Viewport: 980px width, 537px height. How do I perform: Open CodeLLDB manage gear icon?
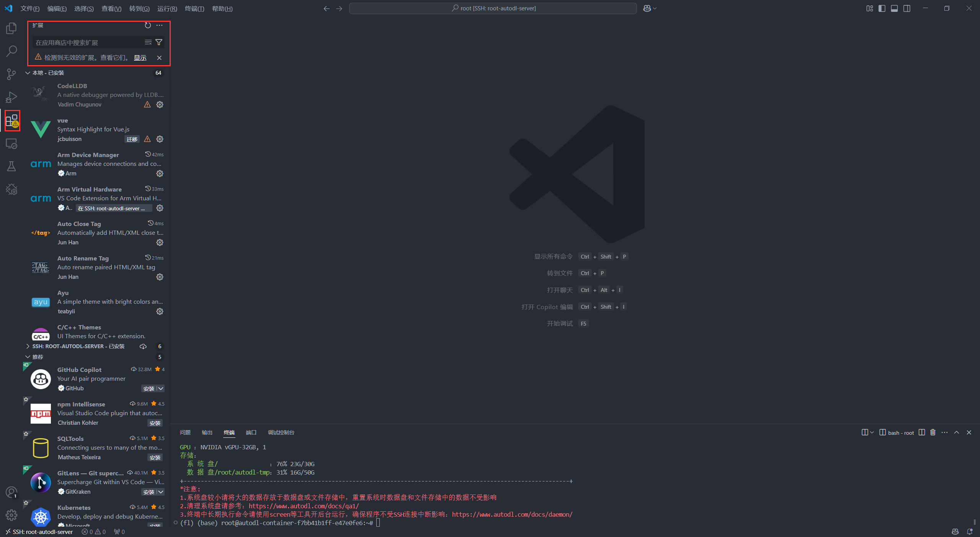click(x=160, y=105)
